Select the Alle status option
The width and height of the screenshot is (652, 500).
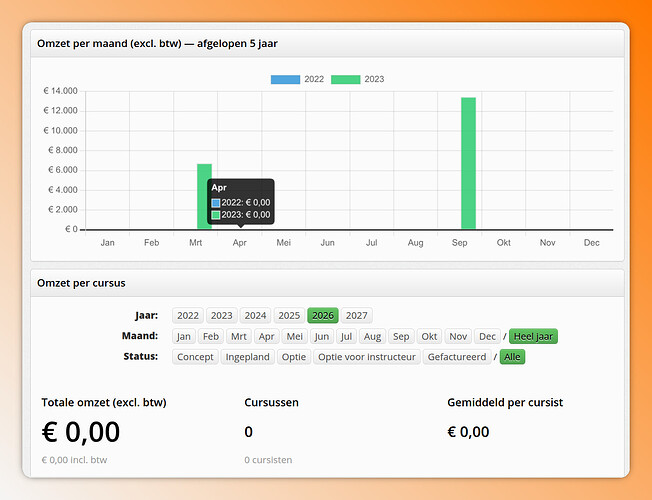(512, 357)
